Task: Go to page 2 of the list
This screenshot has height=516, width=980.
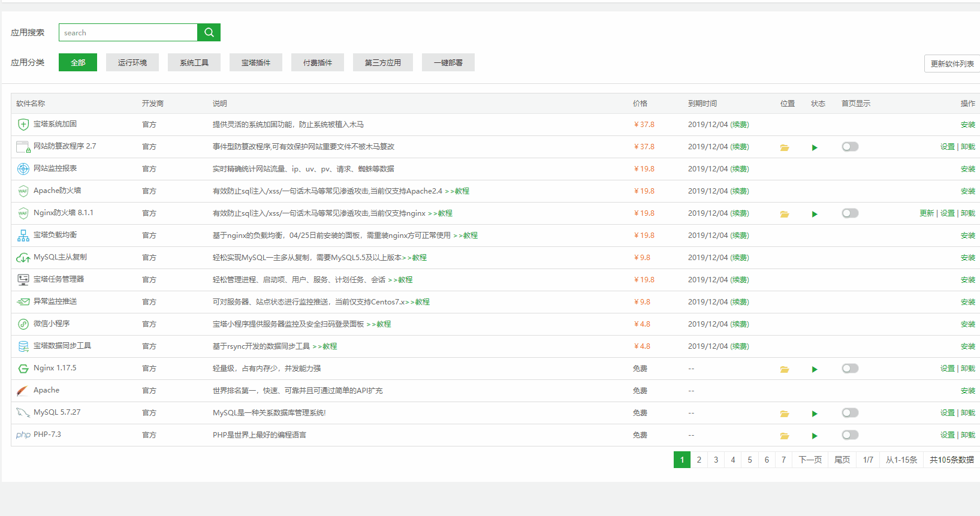Action: (699, 460)
